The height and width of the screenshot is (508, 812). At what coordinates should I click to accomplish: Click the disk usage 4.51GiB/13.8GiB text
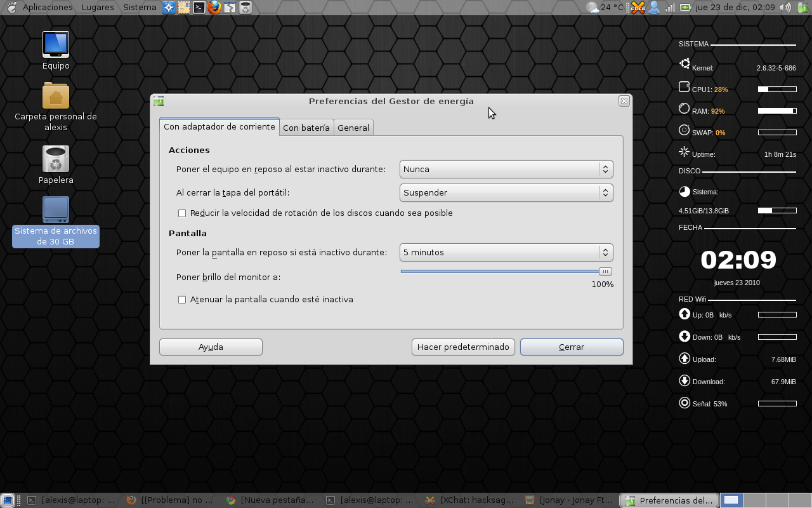[704, 211]
